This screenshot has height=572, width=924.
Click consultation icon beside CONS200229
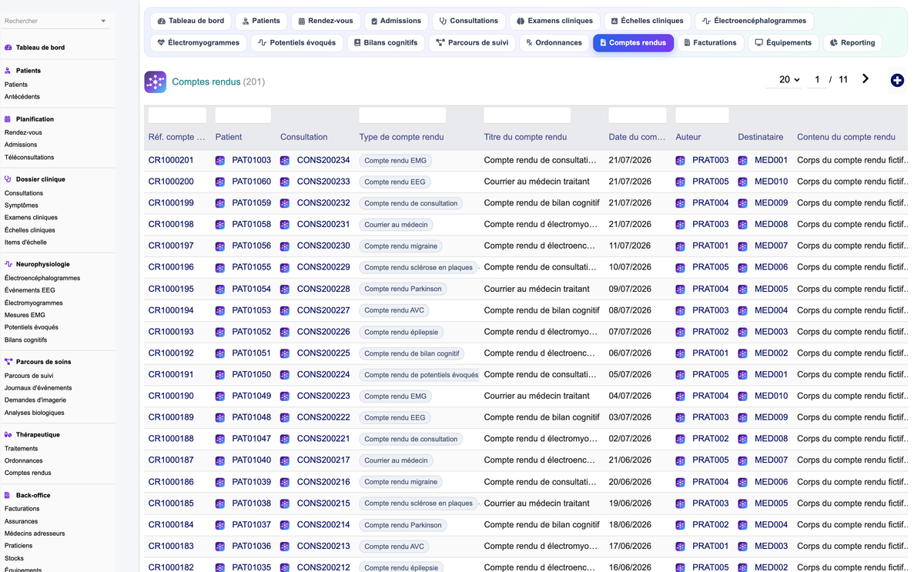(285, 268)
